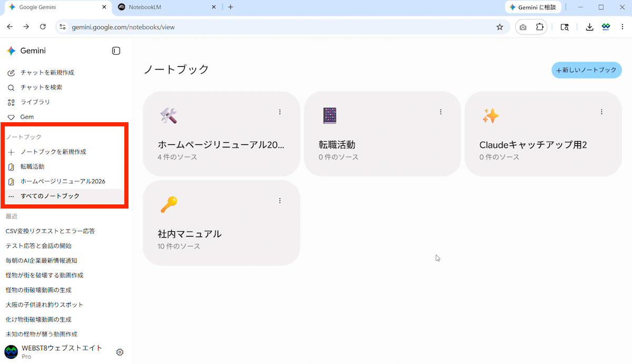Open settings gear next to account name
The height and width of the screenshot is (364, 632).
click(120, 352)
